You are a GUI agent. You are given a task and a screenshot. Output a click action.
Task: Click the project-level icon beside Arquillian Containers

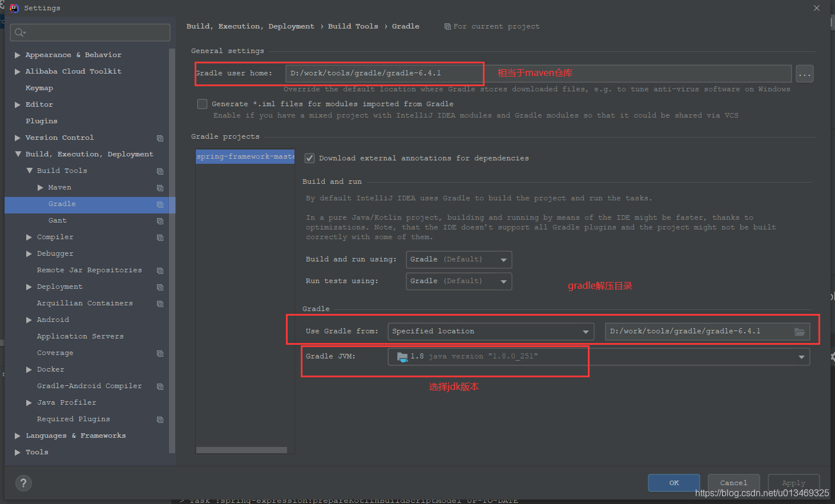pos(160,304)
